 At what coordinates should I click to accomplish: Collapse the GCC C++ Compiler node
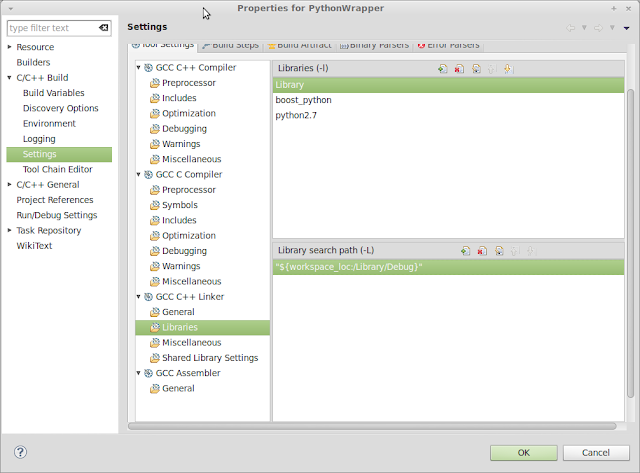tap(138, 67)
